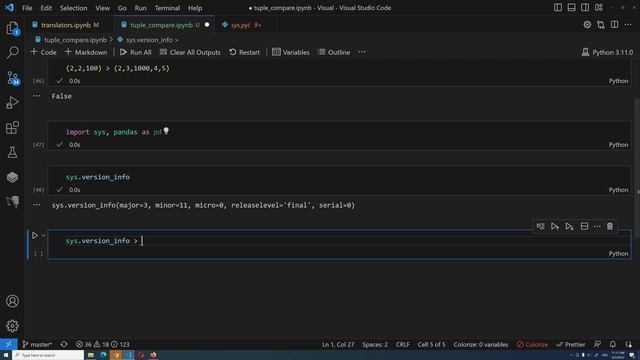
Task: Click Execute Cell and Below icon
Action: 570,227
